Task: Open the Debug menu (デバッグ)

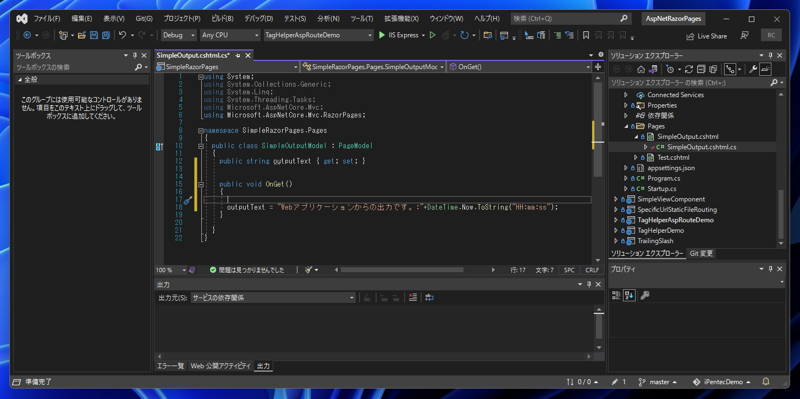Action: (258, 19)
